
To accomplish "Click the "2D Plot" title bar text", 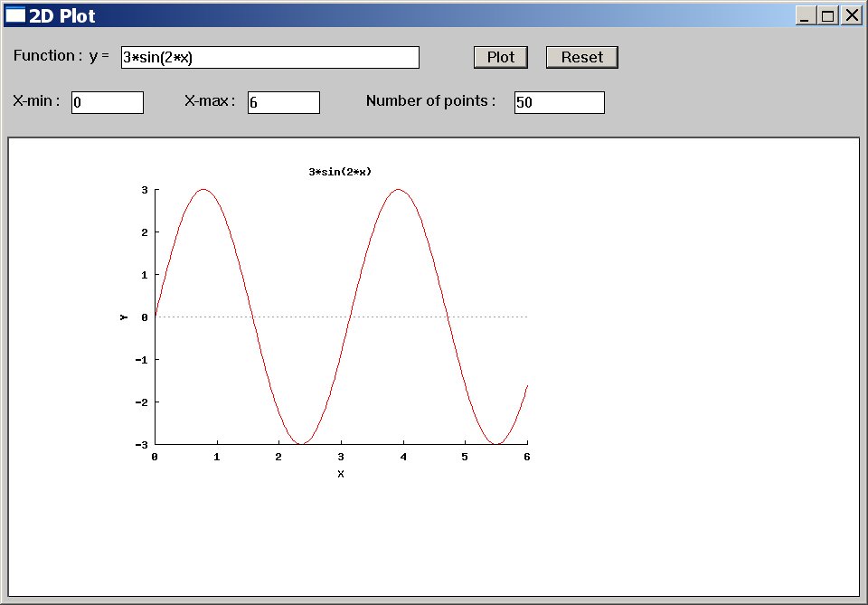I will [61, 15].
